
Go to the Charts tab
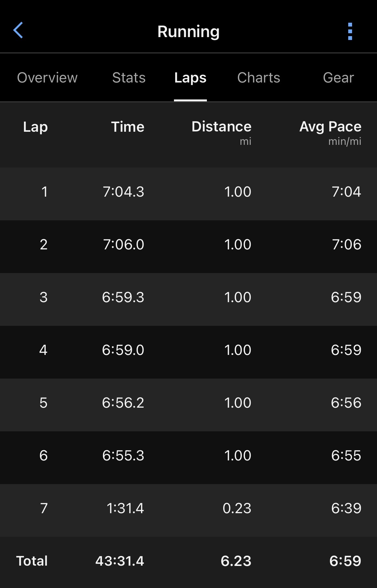pos(258,78)
